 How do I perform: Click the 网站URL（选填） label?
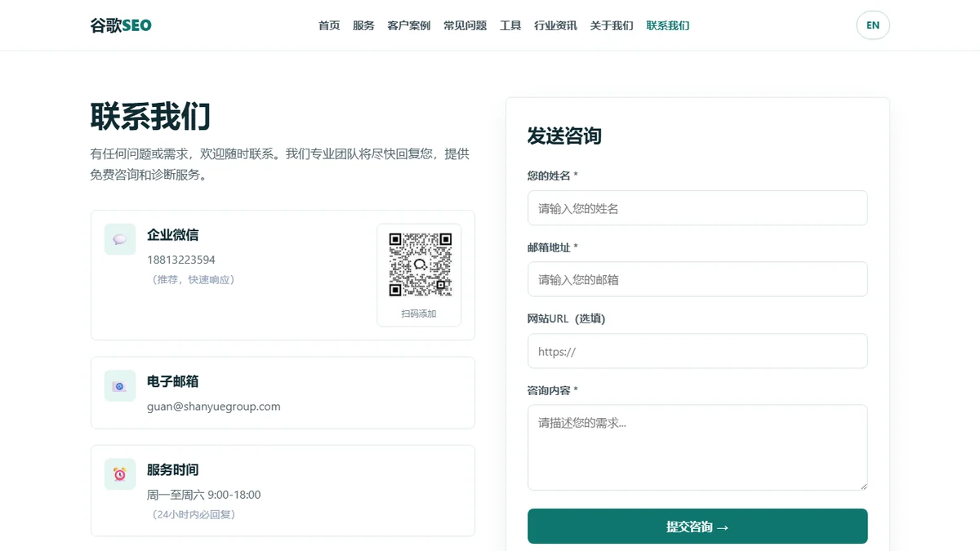pos(567,319)
